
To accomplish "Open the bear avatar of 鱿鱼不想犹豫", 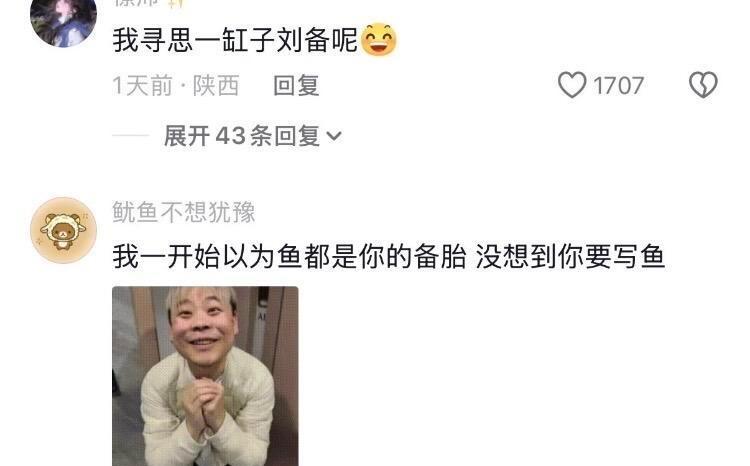I will tap(63, 230).
